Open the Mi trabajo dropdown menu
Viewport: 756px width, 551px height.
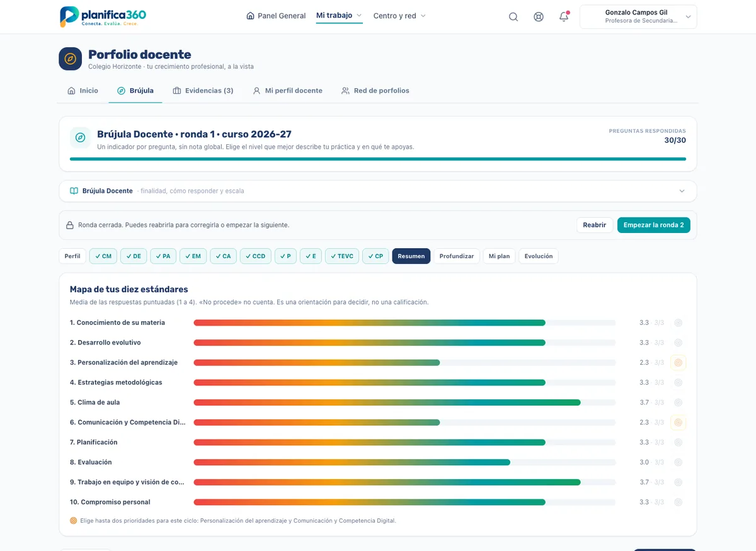point(339,16)
